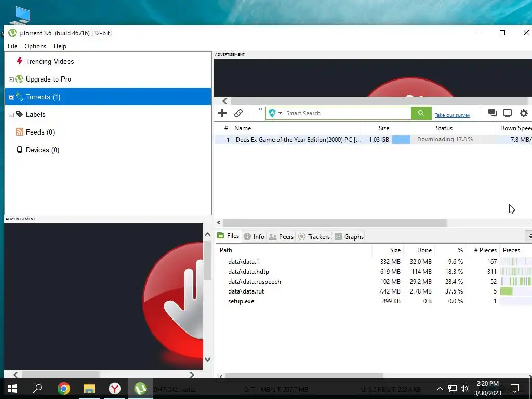Open the toolbar overflow chevron
Viewport: 532px width, 399px height.
click(x=260, y=109)
